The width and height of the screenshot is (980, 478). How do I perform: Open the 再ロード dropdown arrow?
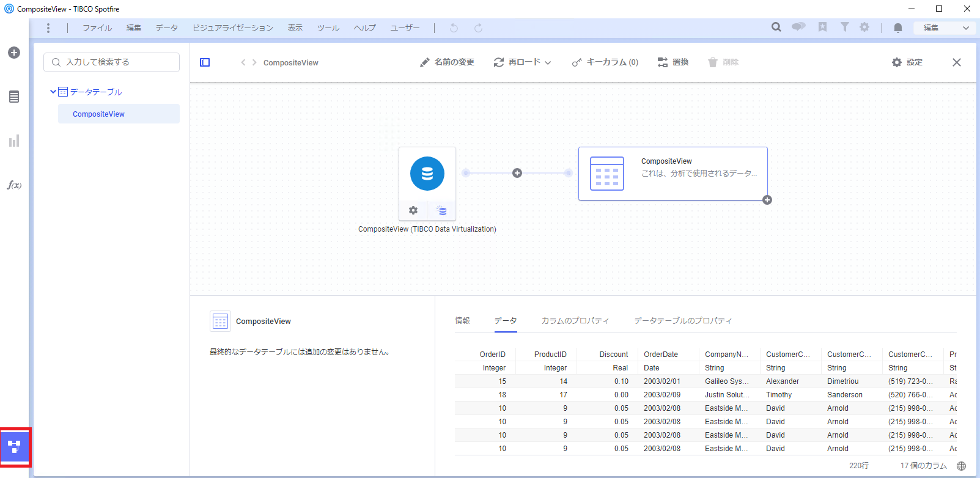(548, 62)
